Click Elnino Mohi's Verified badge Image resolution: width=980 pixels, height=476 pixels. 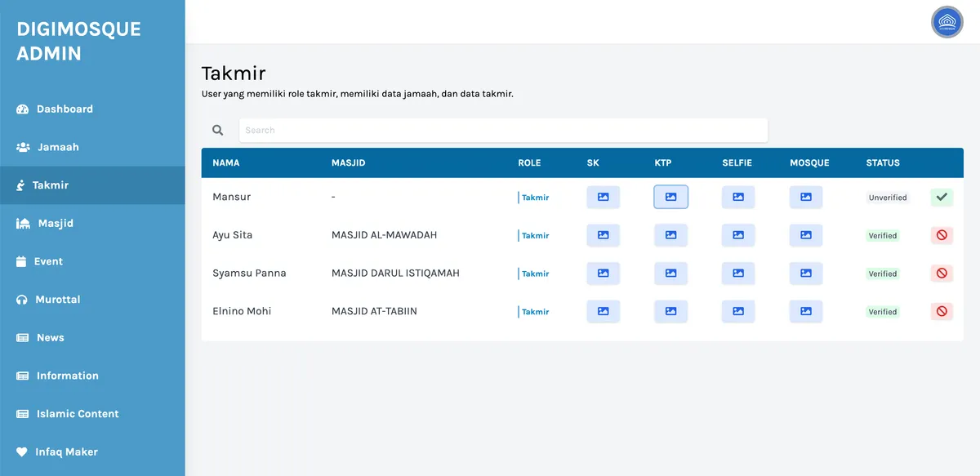click(883, 312)
